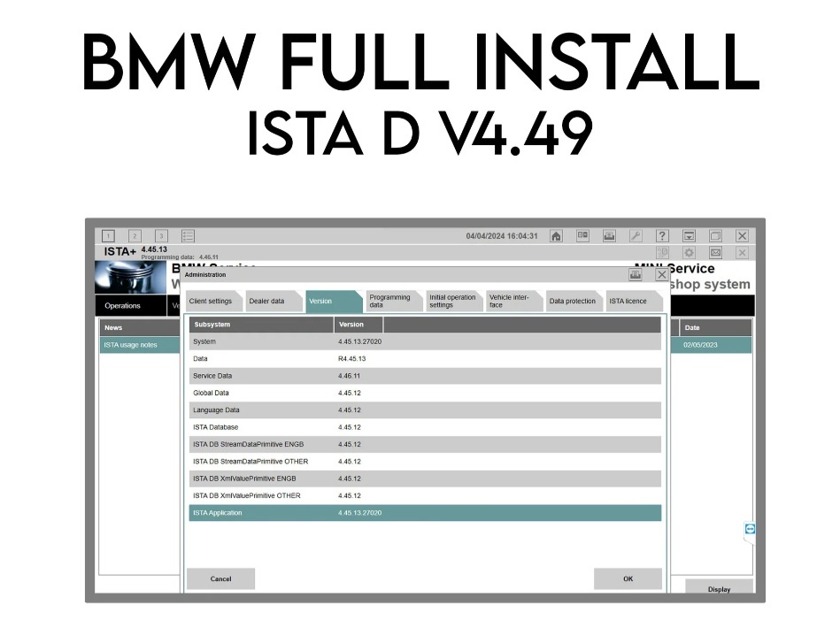Click the print icon in Administration dialog
The width and height of the screenshot is (840, 643).
(636, 275)
